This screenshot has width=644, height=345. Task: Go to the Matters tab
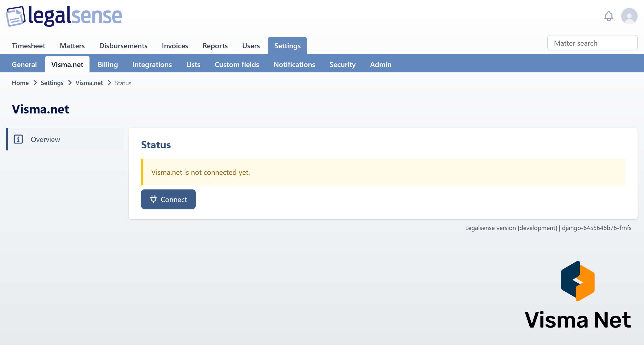(72, 46)
